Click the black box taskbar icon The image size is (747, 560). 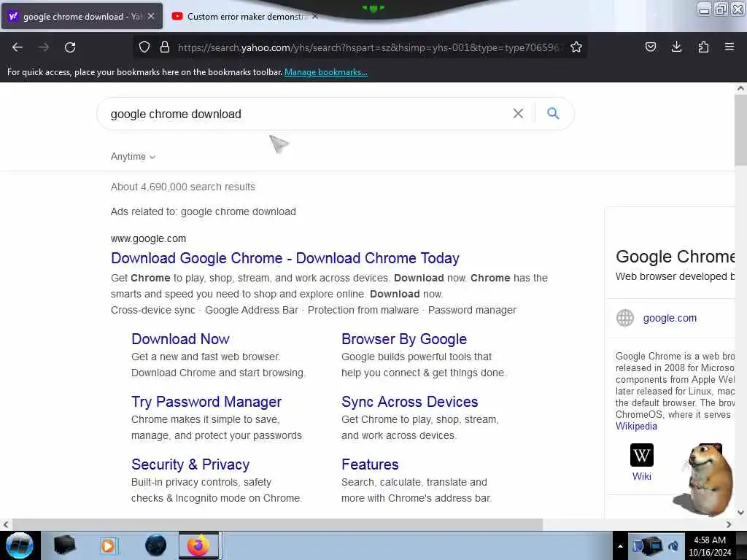64,545
